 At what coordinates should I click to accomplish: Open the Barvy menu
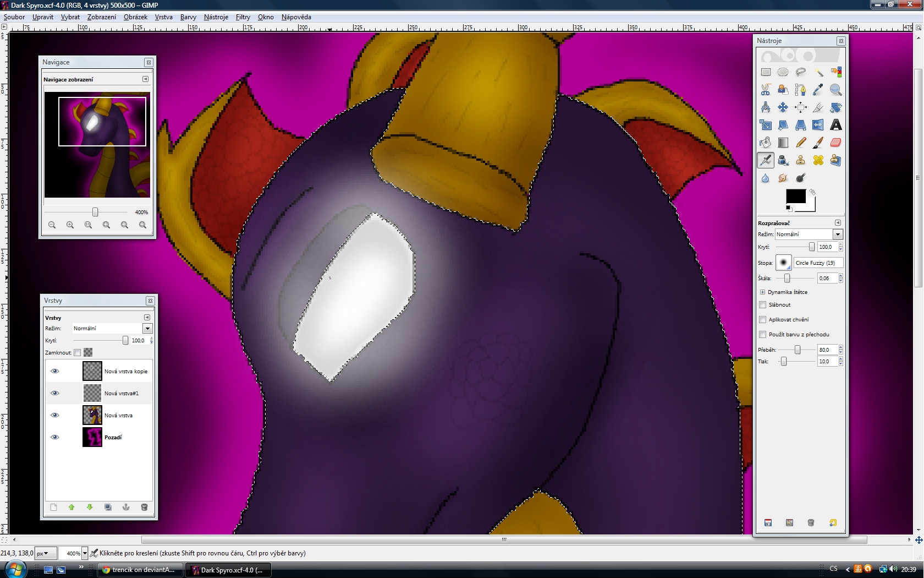[x=188, y=17]
